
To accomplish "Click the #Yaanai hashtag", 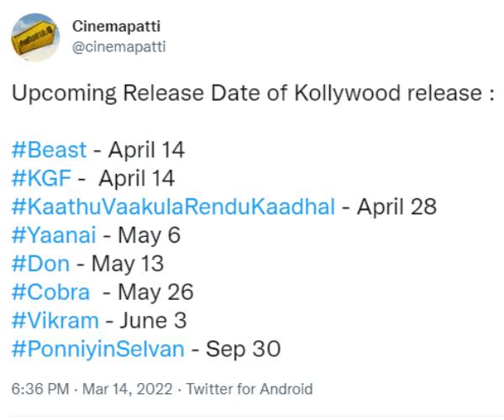I will tap(53, 235).
